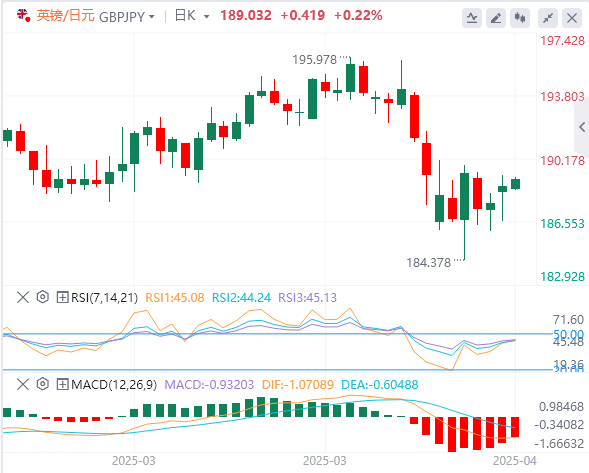This screenshot has width=589, height=473.
Task: Click the RSI(7,14,21) indicator label
Action: pos(104,298)
